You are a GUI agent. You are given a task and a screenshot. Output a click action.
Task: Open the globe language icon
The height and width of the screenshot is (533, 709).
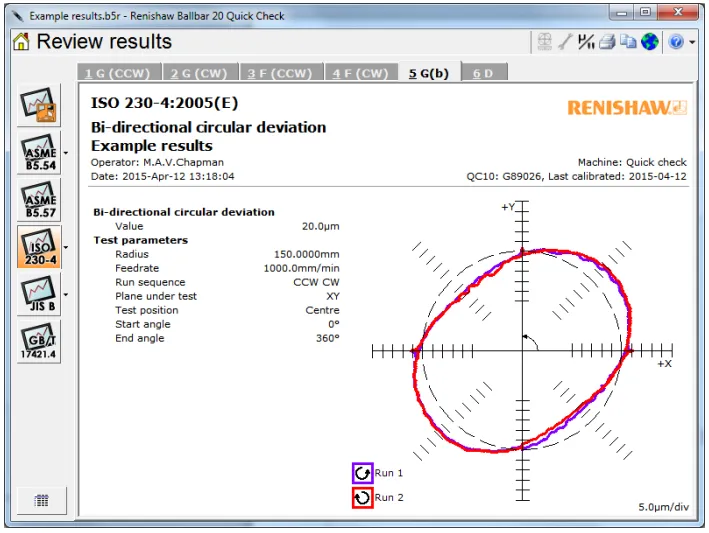coord(649,42)
